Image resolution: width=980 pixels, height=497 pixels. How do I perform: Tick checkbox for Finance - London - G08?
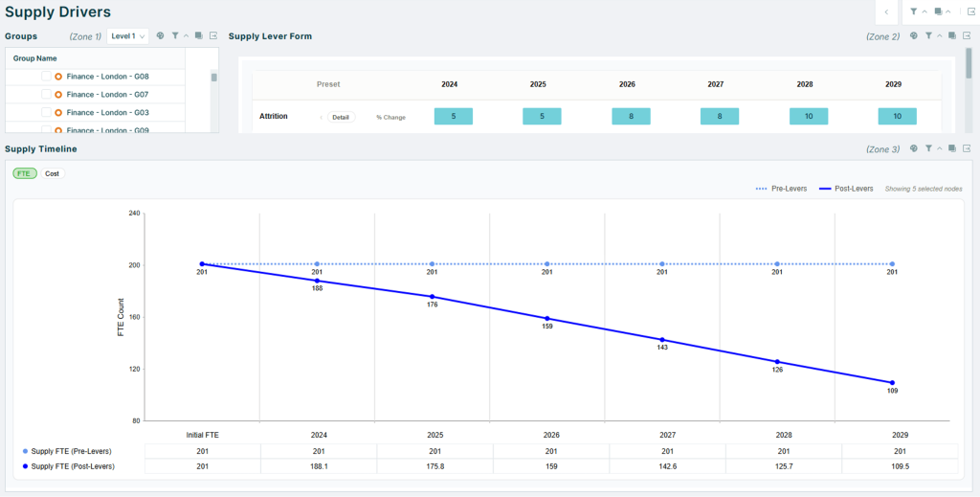[x=46, y=77]
